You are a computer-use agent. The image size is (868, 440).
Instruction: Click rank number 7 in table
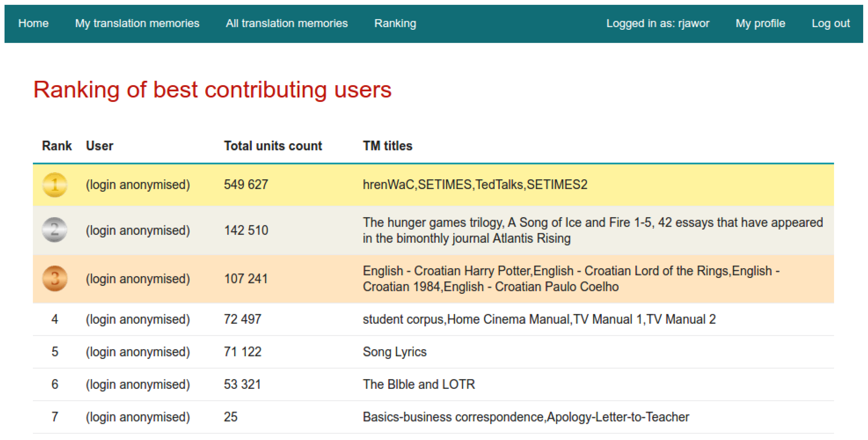[55, 417]
